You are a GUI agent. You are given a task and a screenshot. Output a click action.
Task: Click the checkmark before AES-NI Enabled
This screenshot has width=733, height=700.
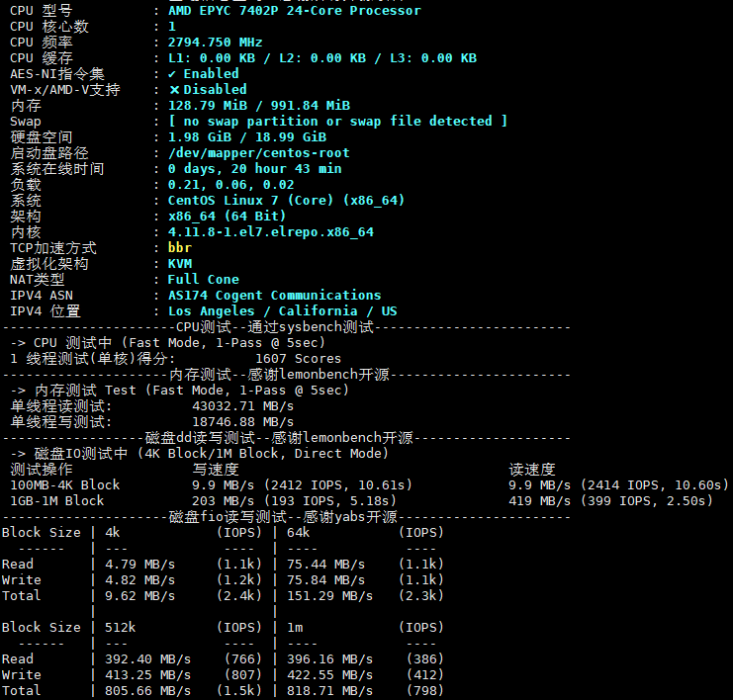172,74
